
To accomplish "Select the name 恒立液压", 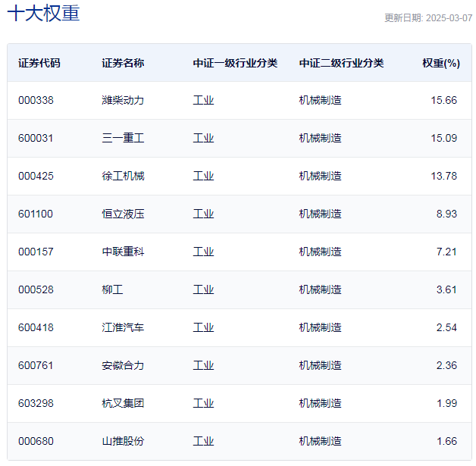I will tap(123, 214).
